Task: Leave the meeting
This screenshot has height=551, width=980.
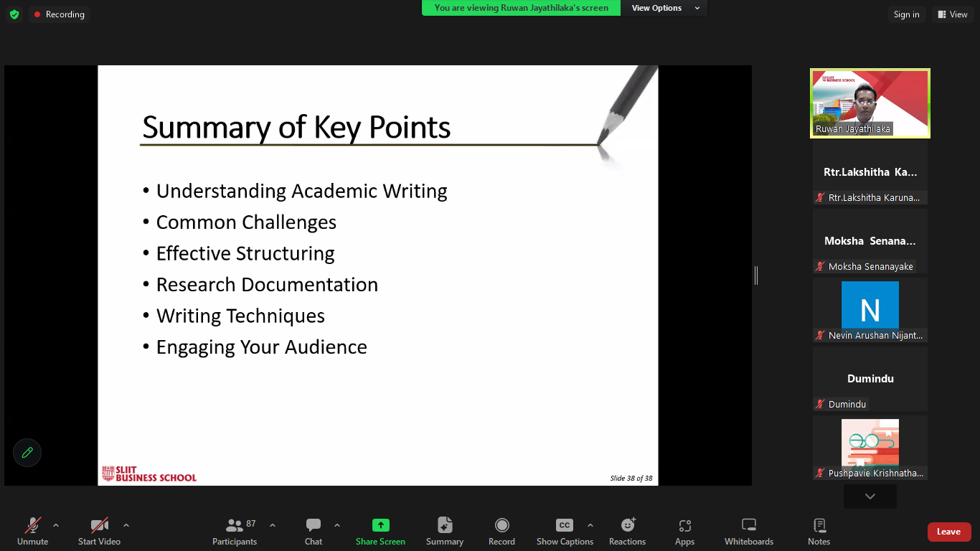Action: (948, 532)
